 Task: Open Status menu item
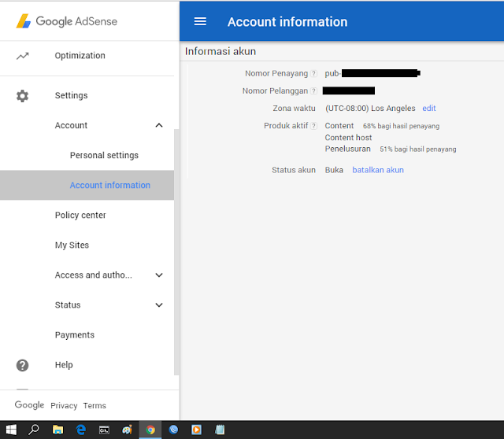click(68, 304)
